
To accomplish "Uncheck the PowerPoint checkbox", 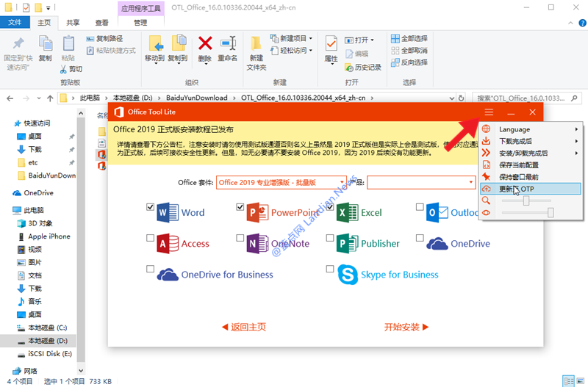I will 240,206.
